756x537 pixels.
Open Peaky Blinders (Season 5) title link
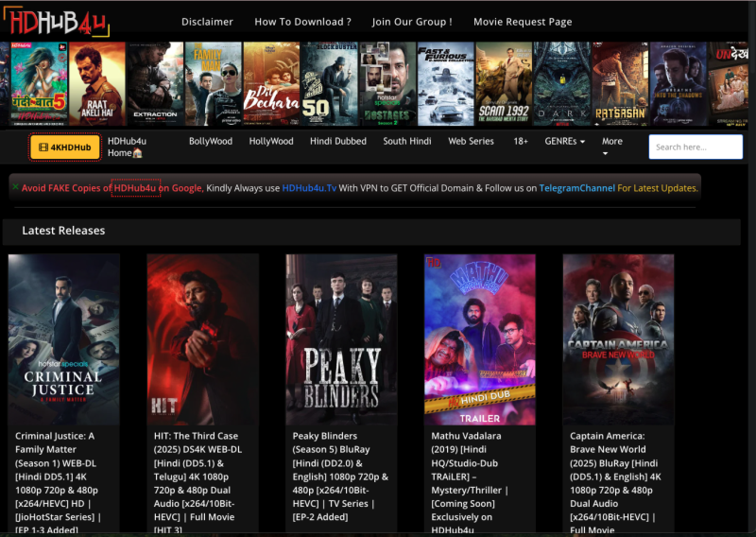pyautogui.click(x=340, y=476)
